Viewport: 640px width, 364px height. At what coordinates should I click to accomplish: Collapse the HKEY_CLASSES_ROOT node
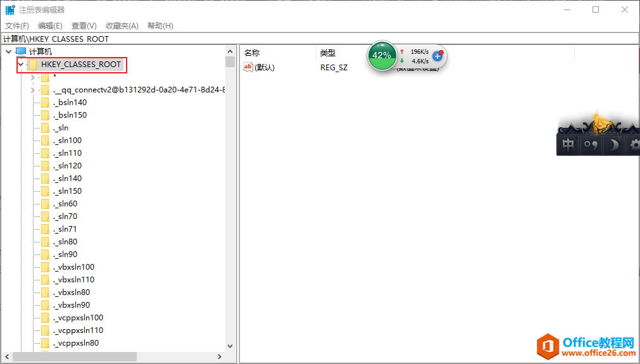point(21,65)
